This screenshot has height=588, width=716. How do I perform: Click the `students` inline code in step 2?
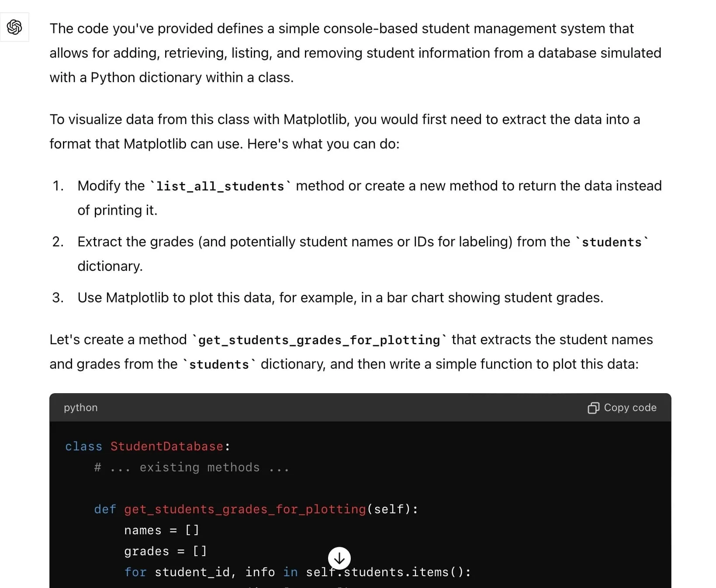point(612,242)
